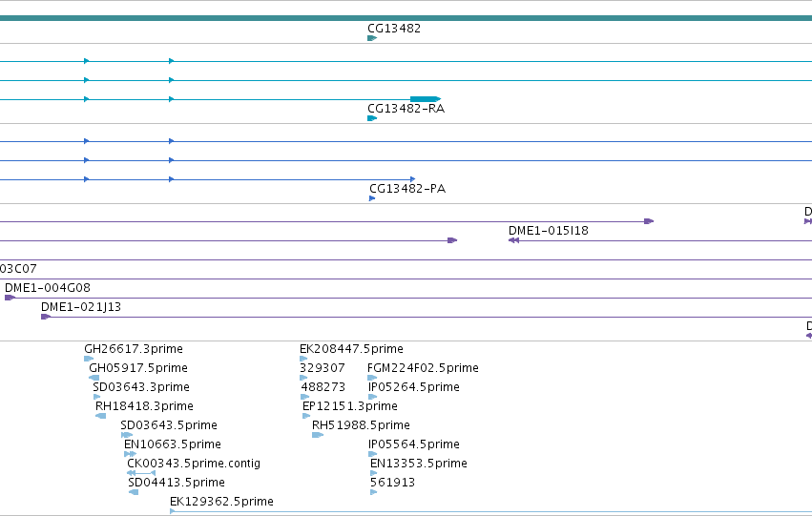This screenshot has height=516, width=812.
Task: Select the EK208447.5prime EST label
Action: pos(352,349)
